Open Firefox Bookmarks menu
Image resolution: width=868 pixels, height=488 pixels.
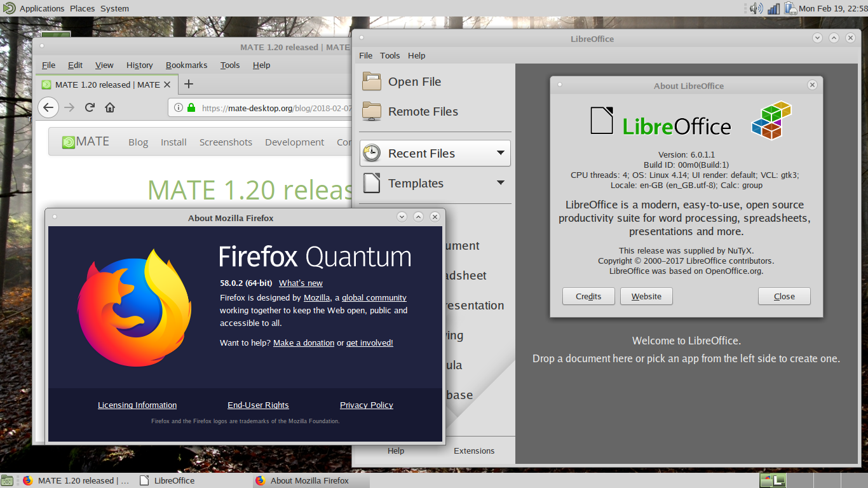(x=187, y=65)
